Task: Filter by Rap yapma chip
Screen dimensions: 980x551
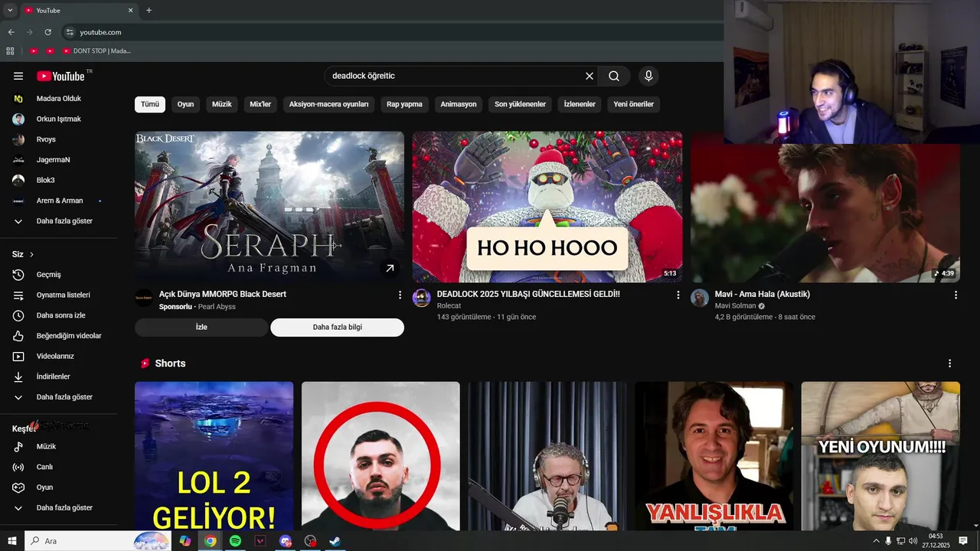Action: point(404,104)
